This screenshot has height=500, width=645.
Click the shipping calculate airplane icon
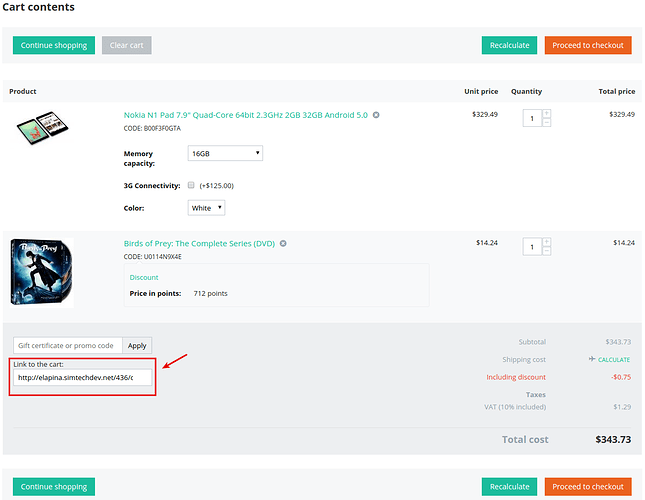(592, 359)
